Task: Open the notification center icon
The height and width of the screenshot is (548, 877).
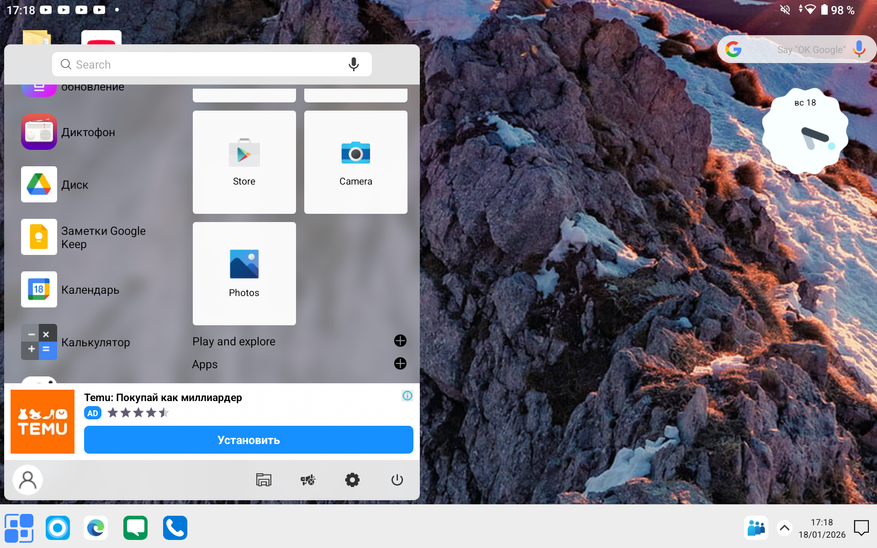Action: click(861, 528)
